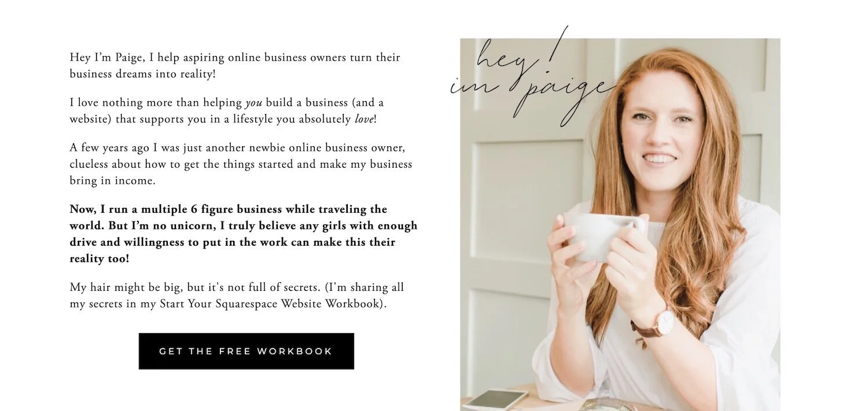This screenshot has width=868, height=411.
Task: Click the Get The Free Workbook button
Action: (x=247, y=351)
